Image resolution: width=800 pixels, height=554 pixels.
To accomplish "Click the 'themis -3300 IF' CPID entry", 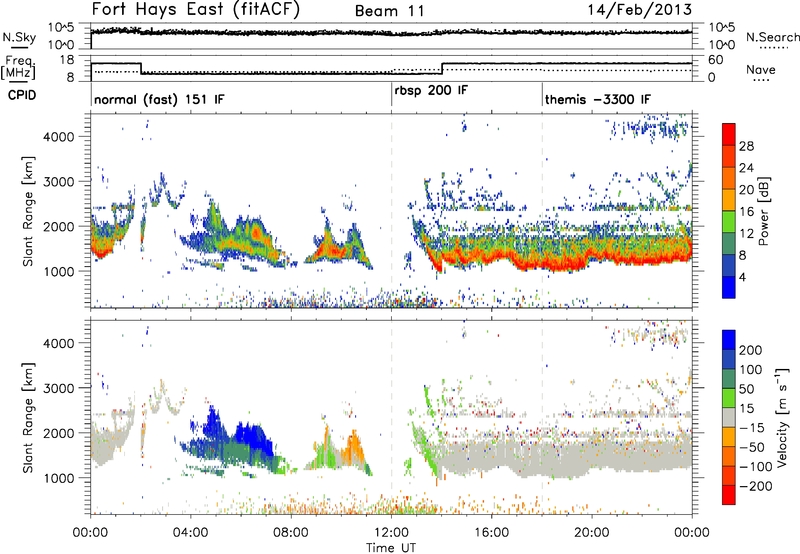I will (597, 99).
